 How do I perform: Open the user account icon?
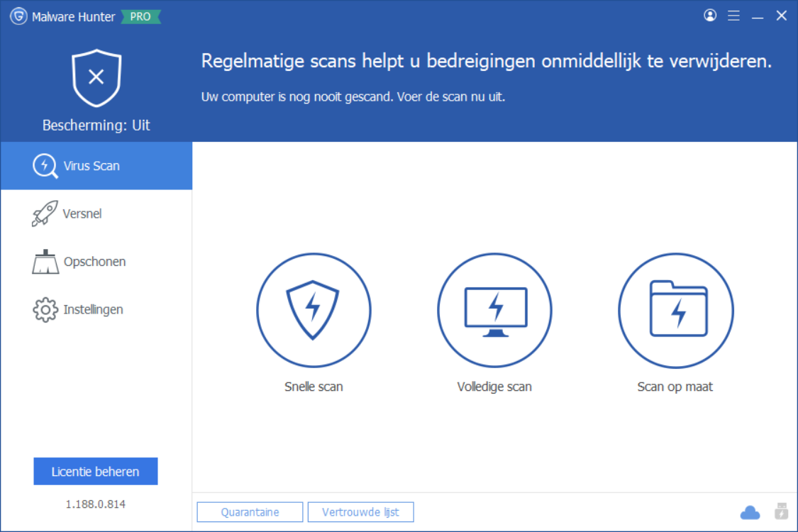[x=710, y=16]
